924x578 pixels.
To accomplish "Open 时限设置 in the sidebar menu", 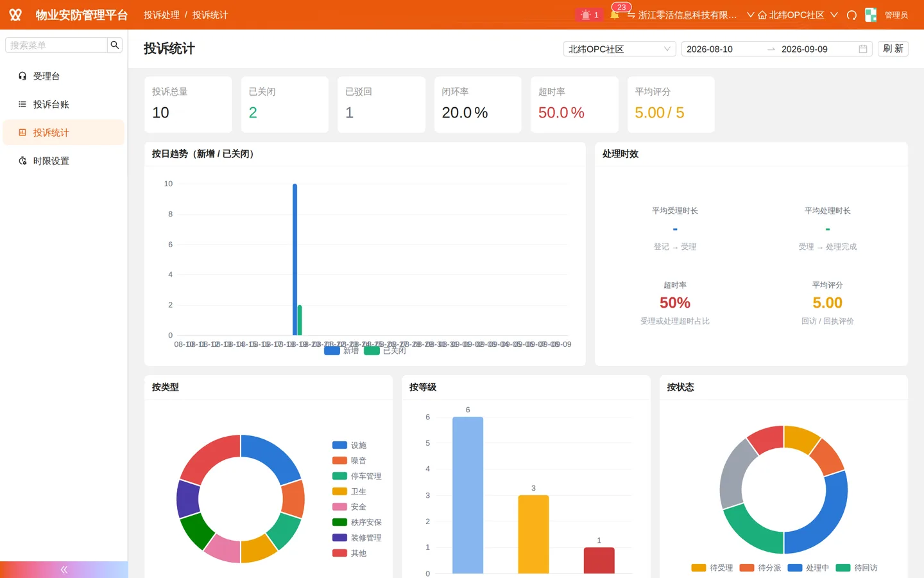I will pyautogui.click(x=64, y=161).
